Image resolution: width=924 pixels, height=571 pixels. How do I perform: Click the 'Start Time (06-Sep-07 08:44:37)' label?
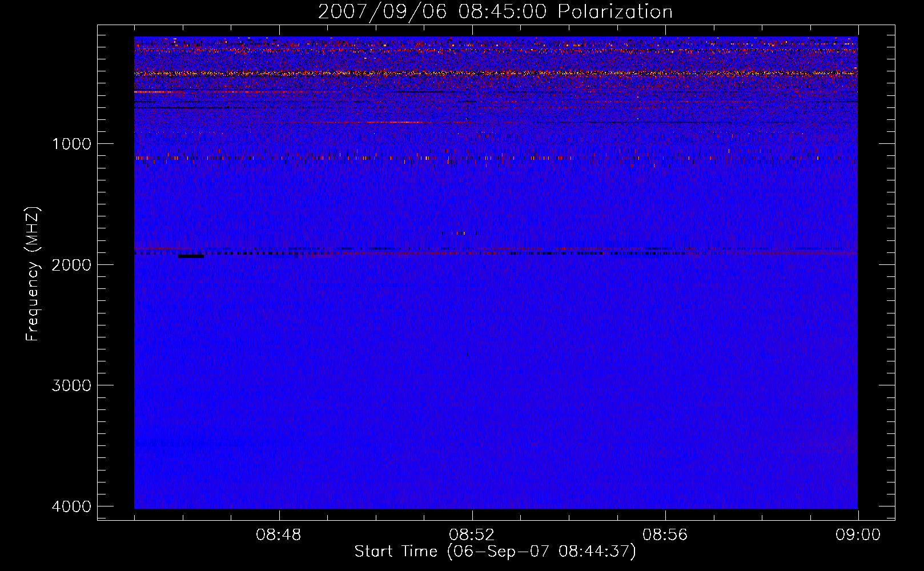[495, 552]
